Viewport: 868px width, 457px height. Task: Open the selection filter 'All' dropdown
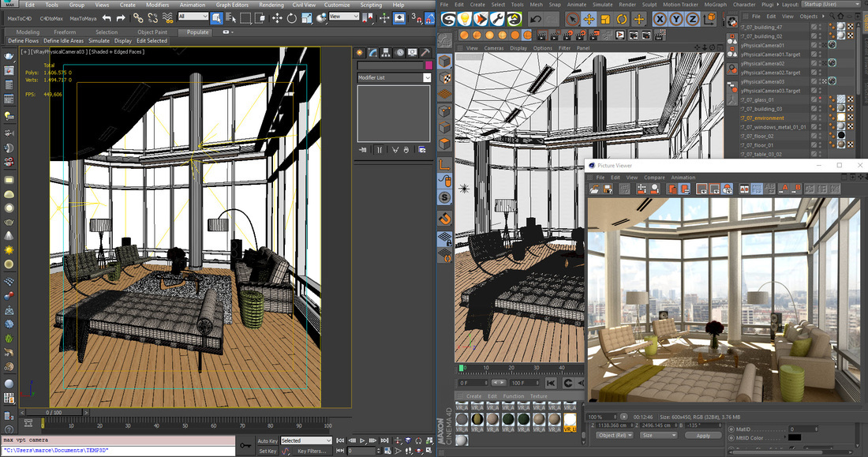[193, 17]
